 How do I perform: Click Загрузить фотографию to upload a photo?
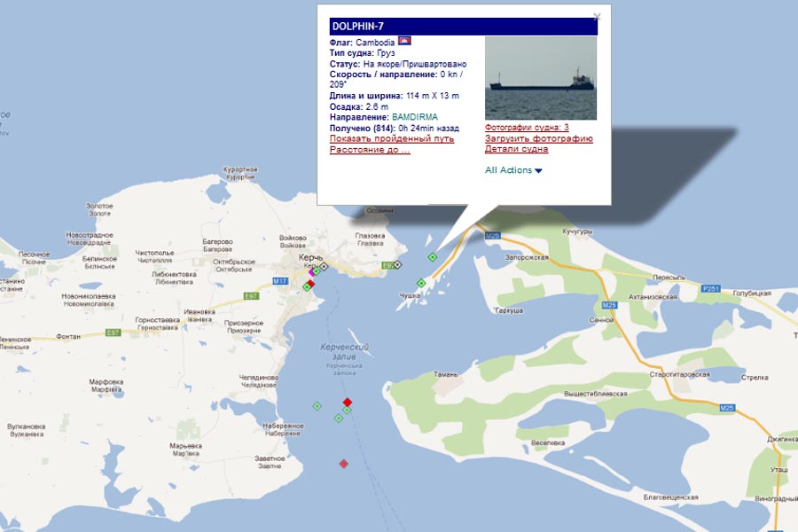tap(538, 138)
